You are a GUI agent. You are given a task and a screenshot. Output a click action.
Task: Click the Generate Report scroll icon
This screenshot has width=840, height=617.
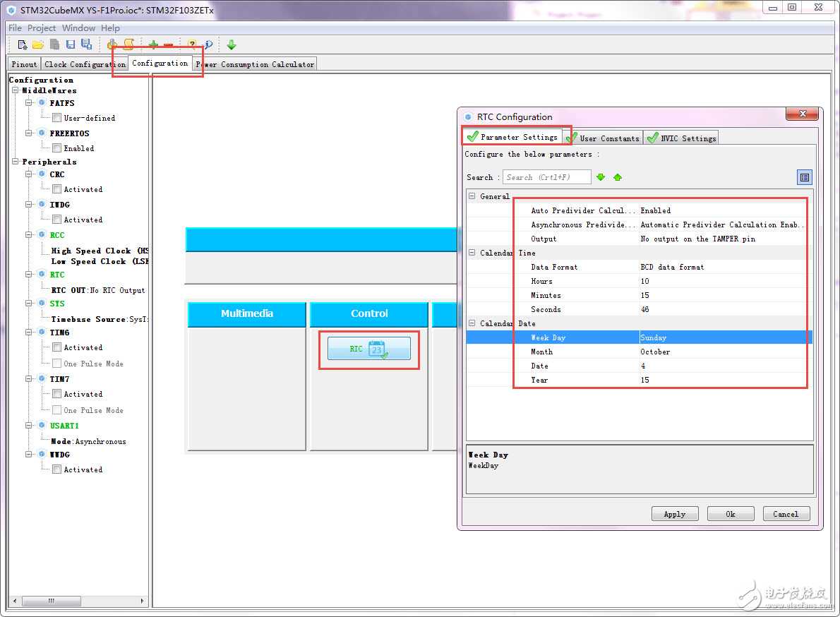pyautogui.click(x=128, y=44)
